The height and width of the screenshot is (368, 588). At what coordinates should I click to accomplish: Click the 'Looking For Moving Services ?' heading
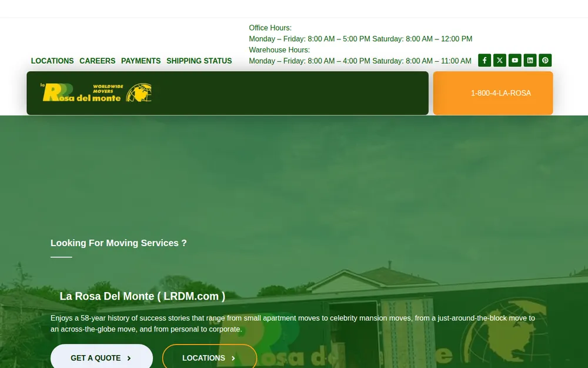pos(119,243)
